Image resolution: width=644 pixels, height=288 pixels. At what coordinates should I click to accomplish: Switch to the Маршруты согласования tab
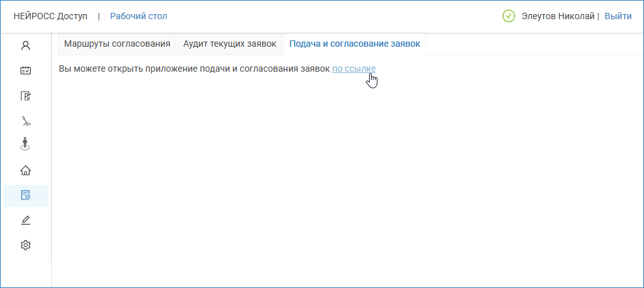(117, 44)
